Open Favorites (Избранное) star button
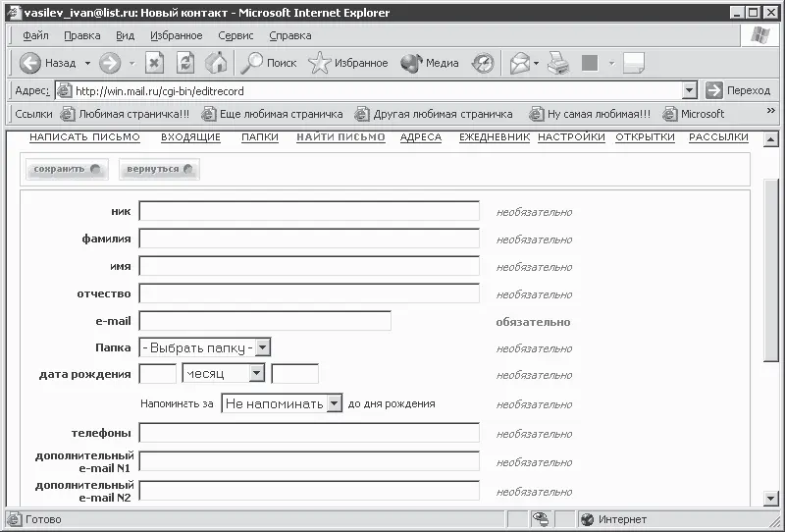Viewport: 785px width, 532px height. click(348, 64)
